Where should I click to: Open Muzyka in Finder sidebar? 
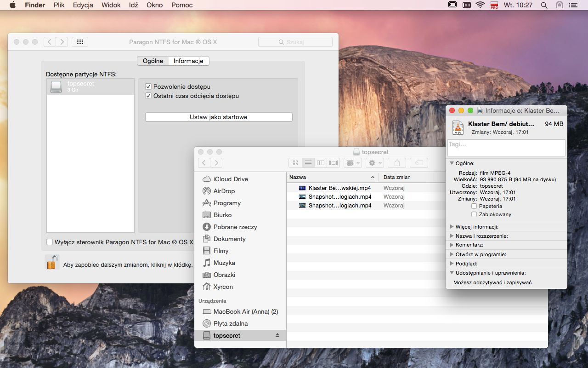click(x=240, y=263)
